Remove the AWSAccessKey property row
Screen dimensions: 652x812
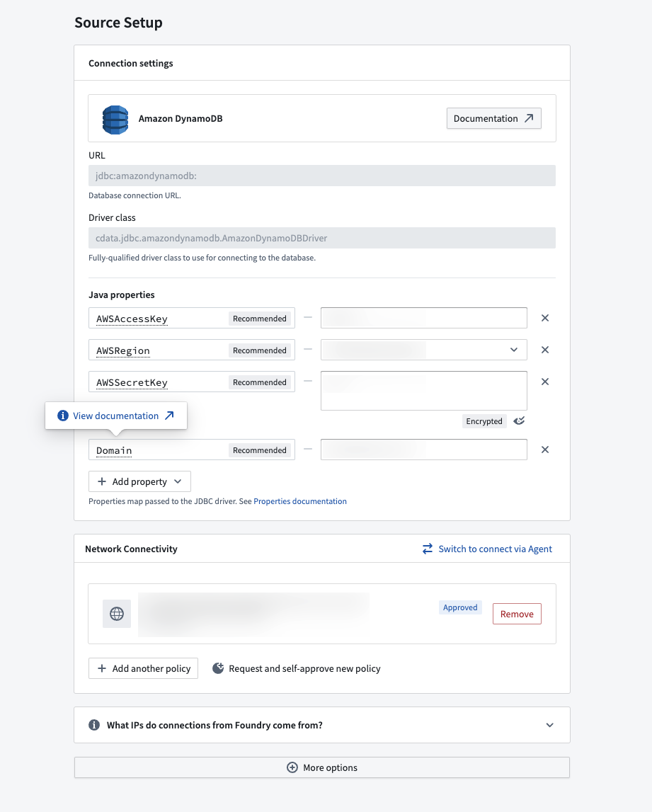pyautogui.click(x=545, y=318)
